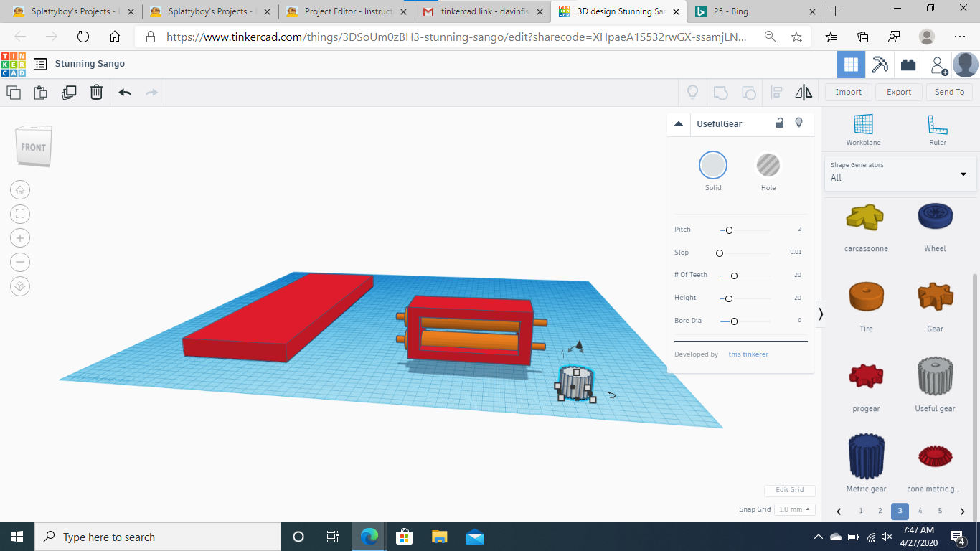Open the designs list icon beside Stunning Sango
The height and width of the screenshot is (551, 980).
pyautogui.click(x=40, y=64)
